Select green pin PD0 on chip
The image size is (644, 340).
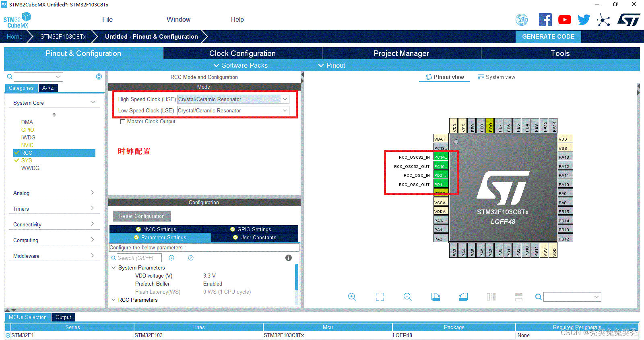pyautogui.click(x=441, y=175)
